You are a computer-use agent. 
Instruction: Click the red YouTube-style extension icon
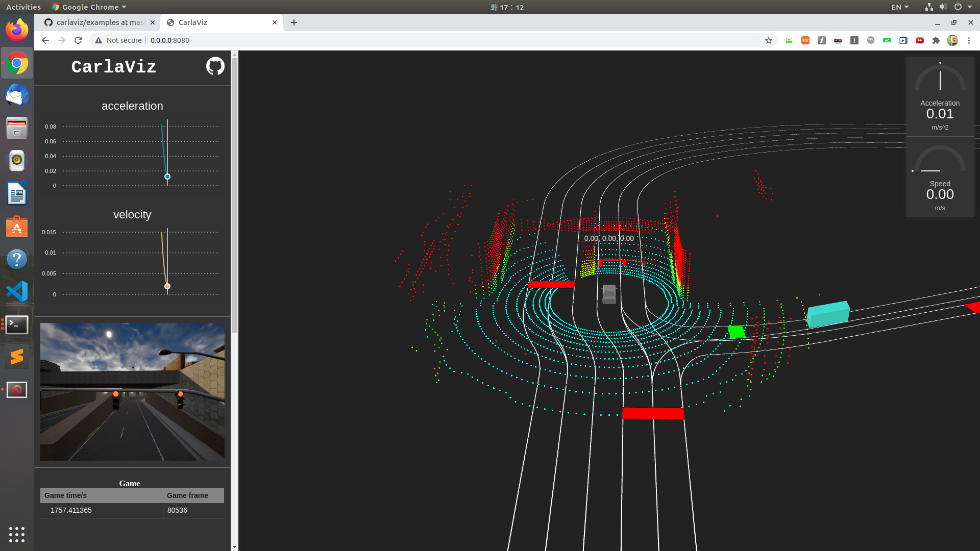(920, 40)
